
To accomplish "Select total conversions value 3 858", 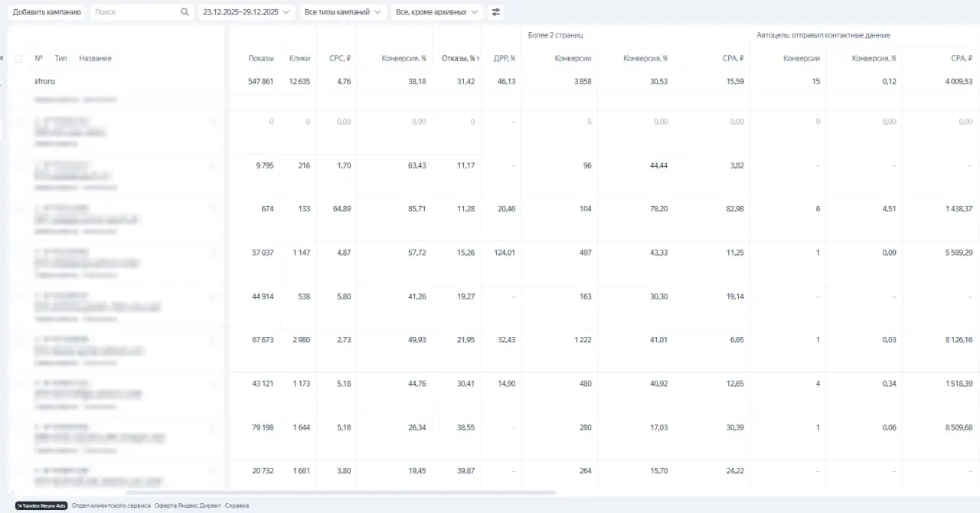I will tap(583, 81).
